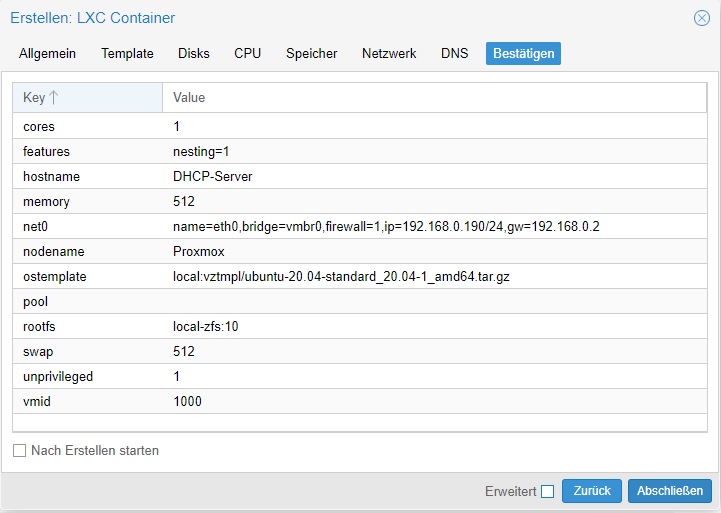Viewport: 721px width, 513px height.
Task: Go to the Disks tab
Action: click(194, 53)
